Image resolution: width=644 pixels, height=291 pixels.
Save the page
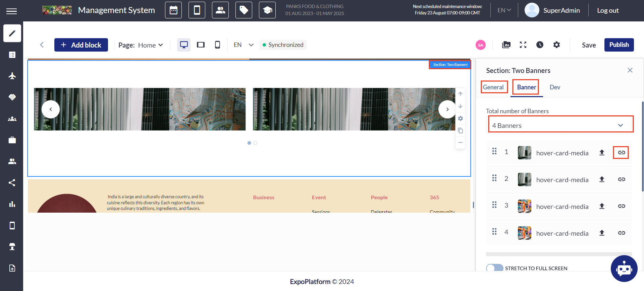point(589,45)
